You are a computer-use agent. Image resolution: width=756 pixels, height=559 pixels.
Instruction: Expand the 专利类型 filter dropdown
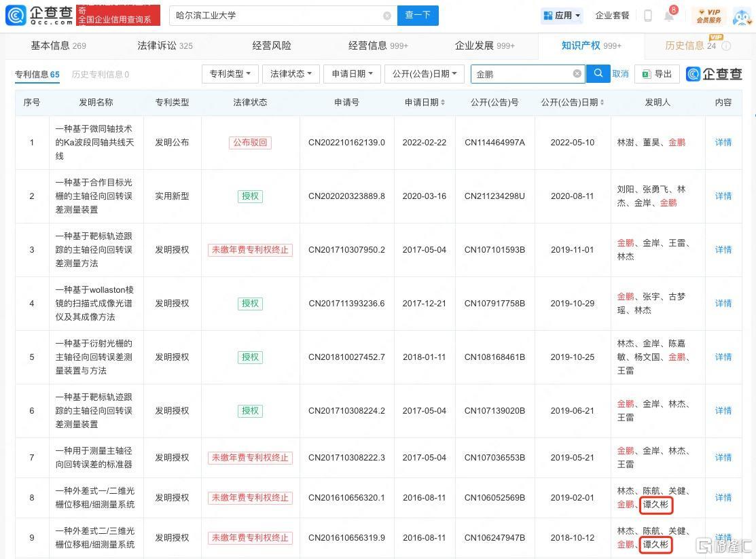coord(230,74)
